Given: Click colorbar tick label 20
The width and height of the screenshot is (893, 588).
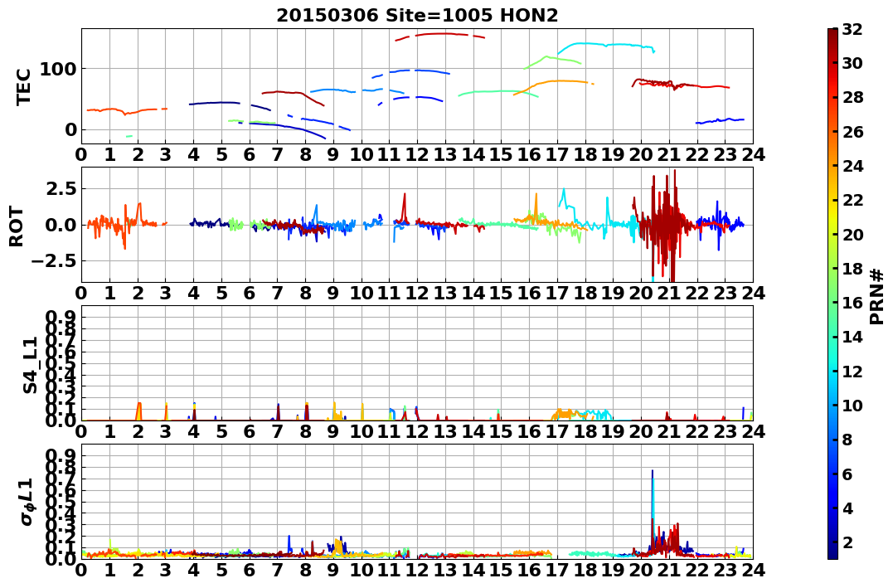Looking at the screenshot, I should (852, 234).
